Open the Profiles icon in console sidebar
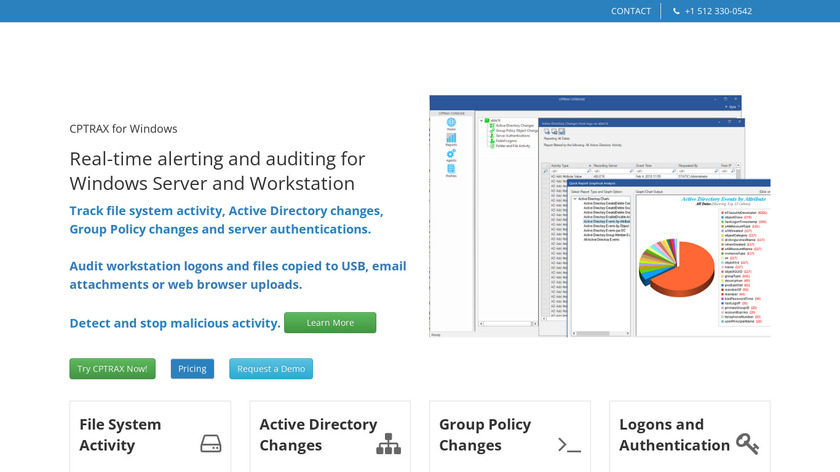The image size is (840, 472). point(451,169)
